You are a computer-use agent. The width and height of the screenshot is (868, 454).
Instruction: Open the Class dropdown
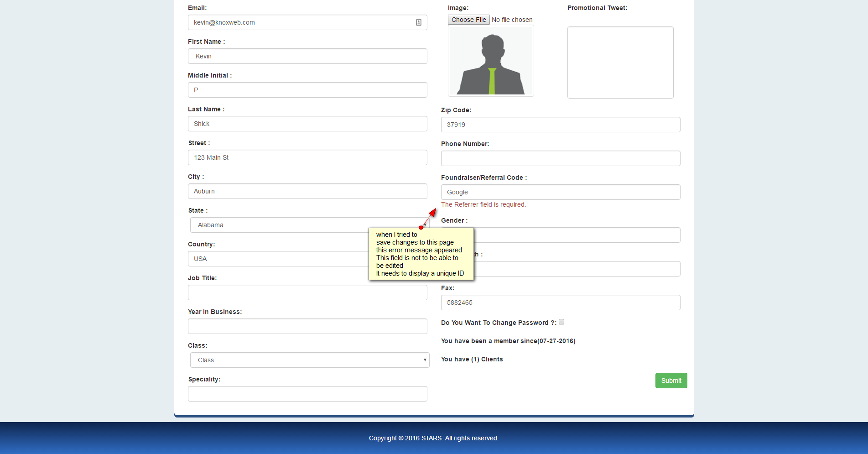pos(310,360)
